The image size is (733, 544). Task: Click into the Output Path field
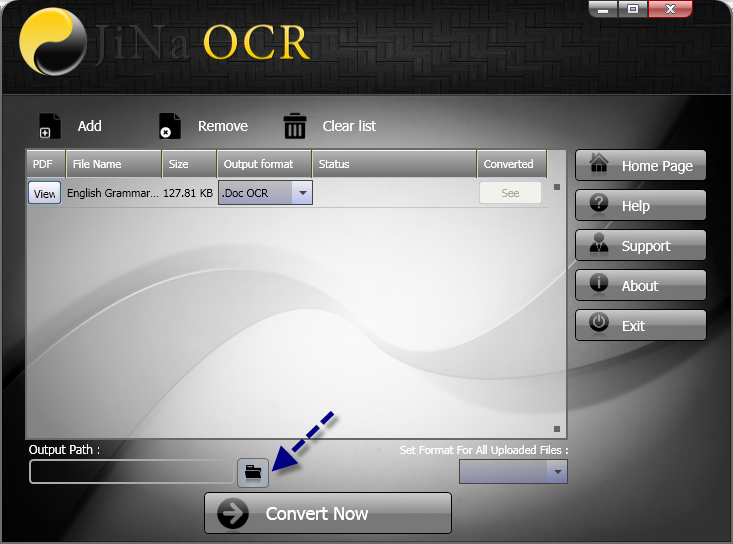[131, 472]
